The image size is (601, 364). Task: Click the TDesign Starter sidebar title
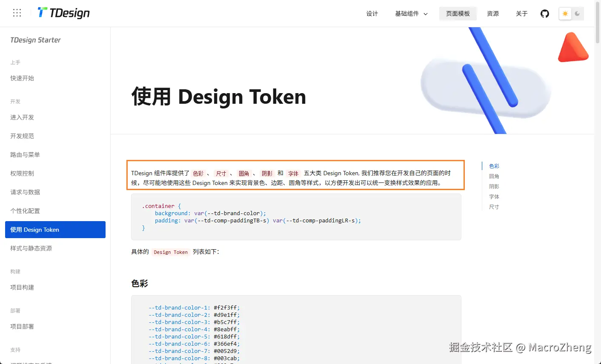click(35, 40)
